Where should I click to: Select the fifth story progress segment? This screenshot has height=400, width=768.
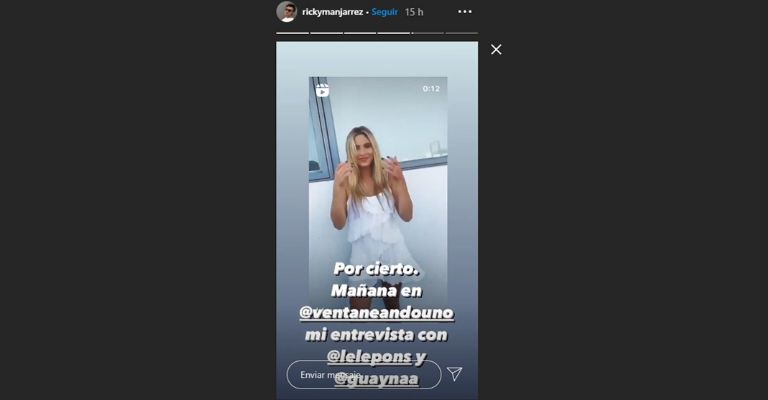[x=428, y=33]
